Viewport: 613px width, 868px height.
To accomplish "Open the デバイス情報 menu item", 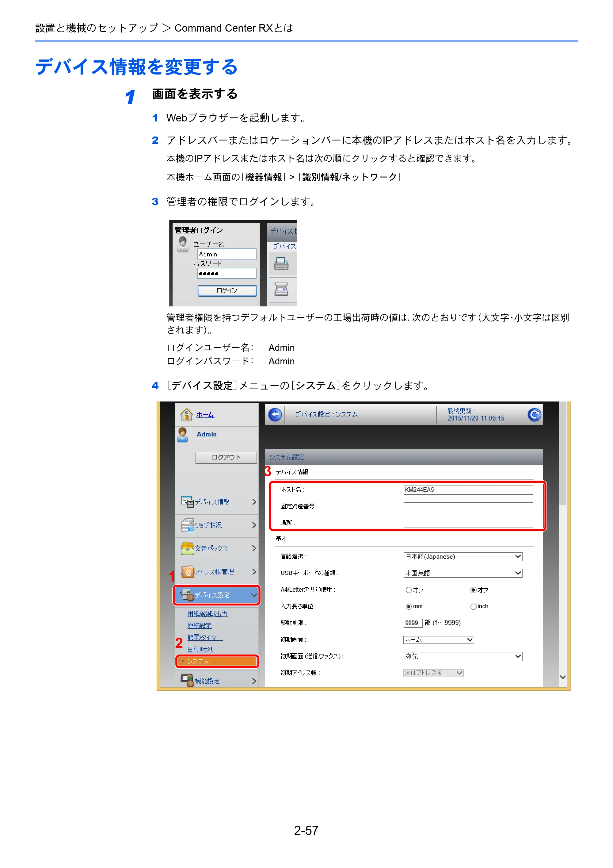I will click(x=217, y=502).
